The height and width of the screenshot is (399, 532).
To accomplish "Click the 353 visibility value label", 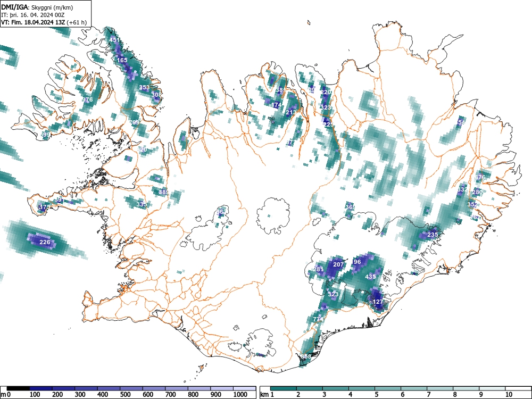I will (144, 87).
